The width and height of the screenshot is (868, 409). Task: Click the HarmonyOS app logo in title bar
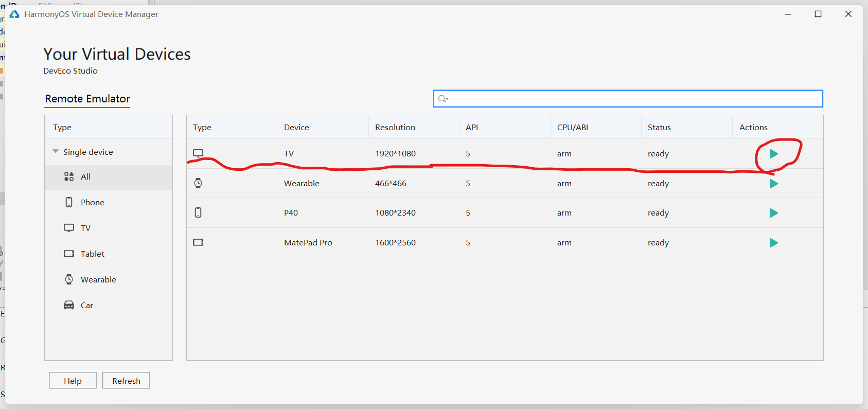click(x=14, y=14)
